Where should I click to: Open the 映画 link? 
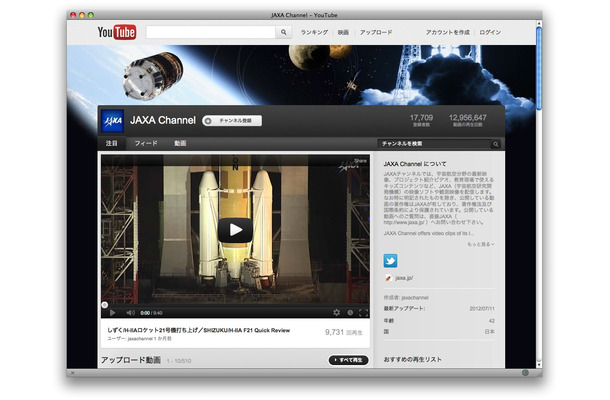pyautogui.click(x=343, y=32)
